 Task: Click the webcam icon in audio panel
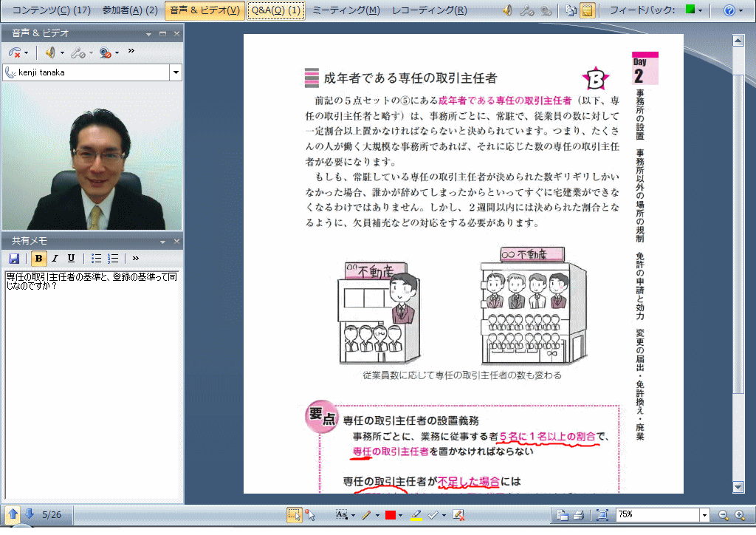click(105, 52)
